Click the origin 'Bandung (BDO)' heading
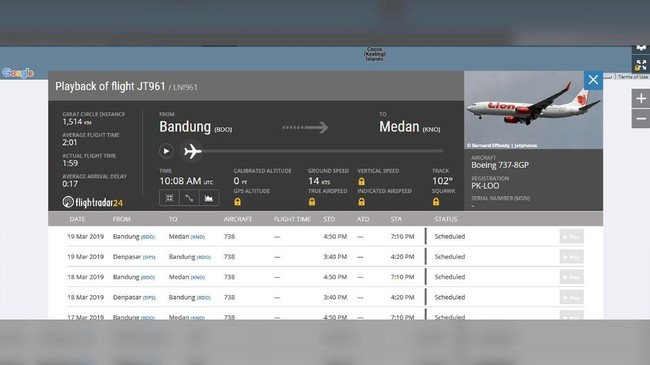Image resolution: width=650 pixels, height=365 pixels. (196, 127)
